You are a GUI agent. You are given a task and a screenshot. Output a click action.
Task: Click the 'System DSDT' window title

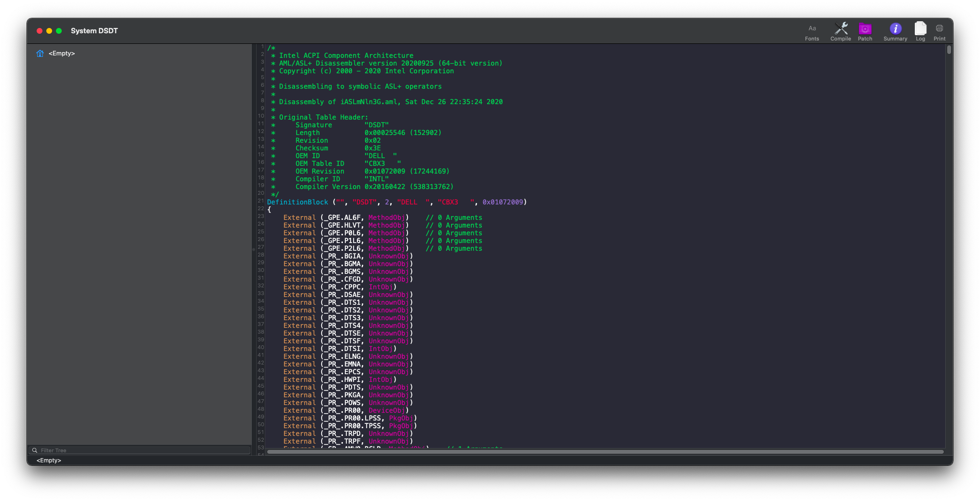(x=94, y=31)
